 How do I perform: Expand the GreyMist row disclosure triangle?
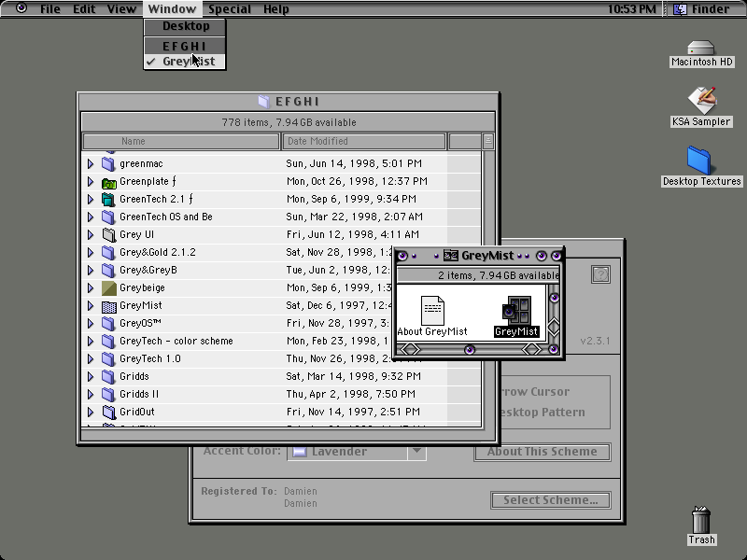point(91,306)
